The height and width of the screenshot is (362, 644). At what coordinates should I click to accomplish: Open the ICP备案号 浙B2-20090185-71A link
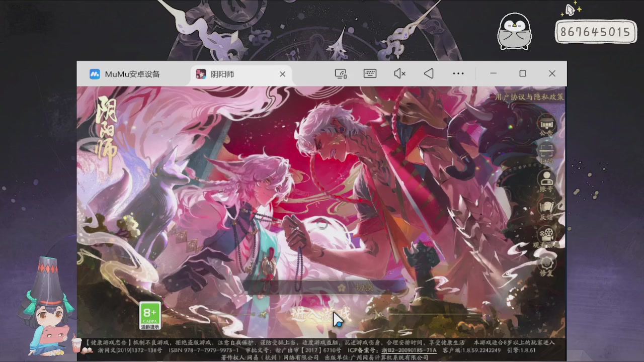[x=409, y=350]
